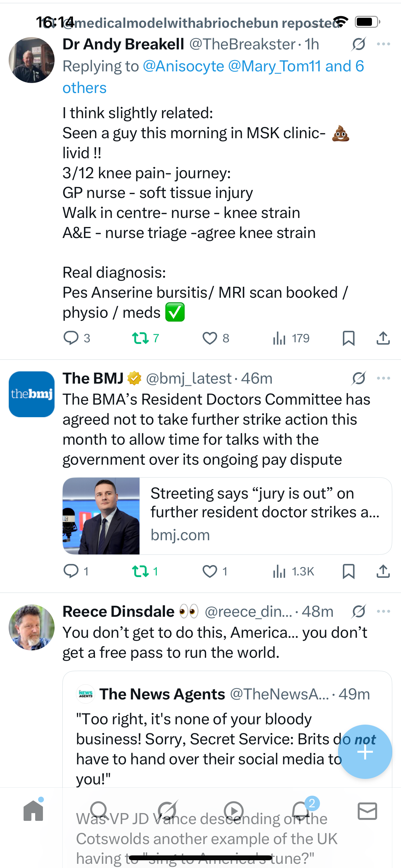The image size is (401, 868).
Task: Share The BMJ tweet
Action: tap(383, 571)
